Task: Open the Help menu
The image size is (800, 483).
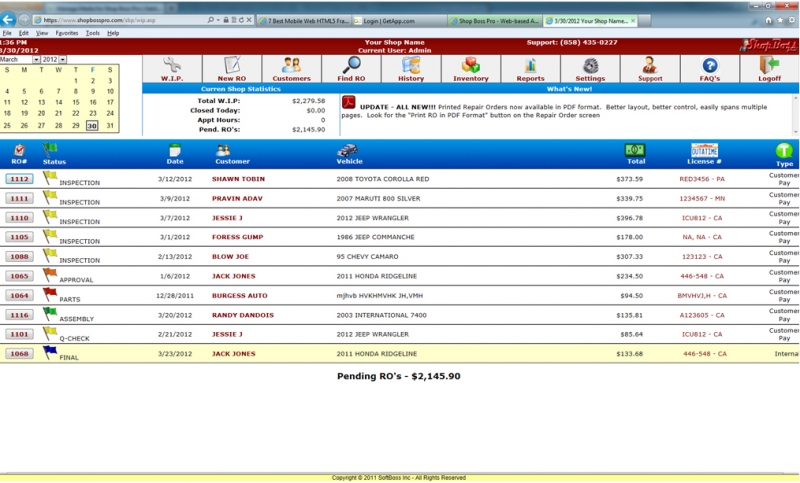Action: (x=113, y=33)
